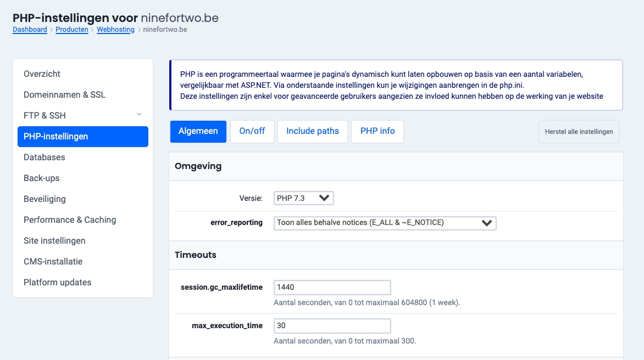
Task: Open Overzicht in the sidebar
Action: pyautogui.click(x=42, y=74)
